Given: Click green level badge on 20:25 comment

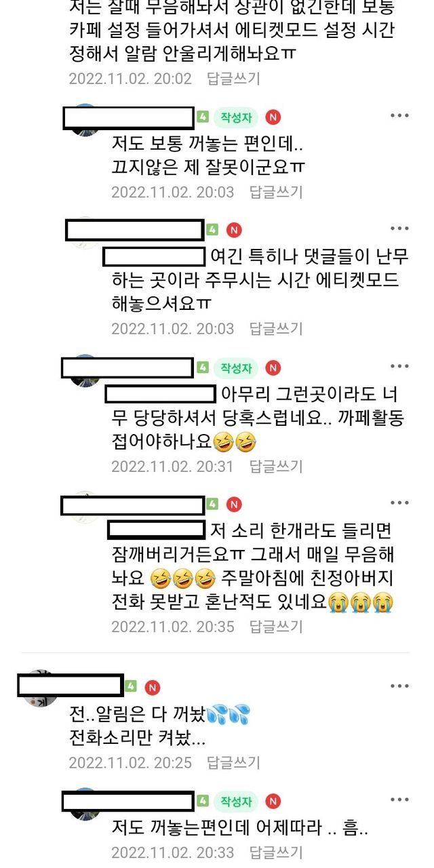Looking at the screenshot, I should [x=130, y=687].
